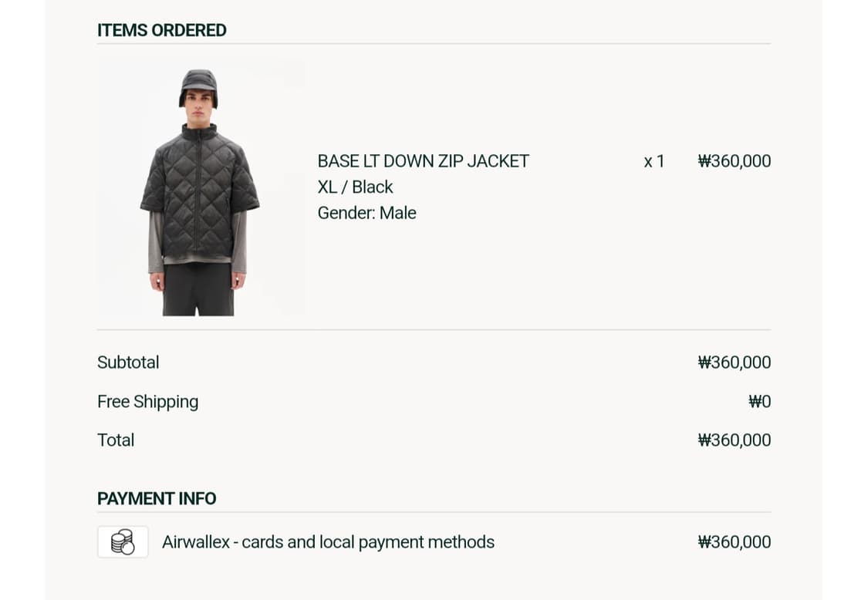Select the Subtotal label
Viewport: 868px width, 600px height.
pos(128,362)
